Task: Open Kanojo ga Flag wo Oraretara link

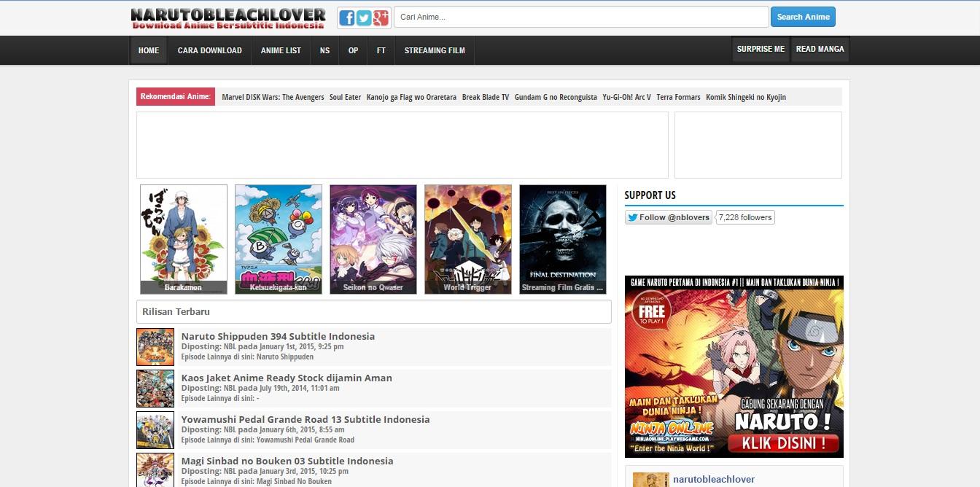Action: (411, 97)
